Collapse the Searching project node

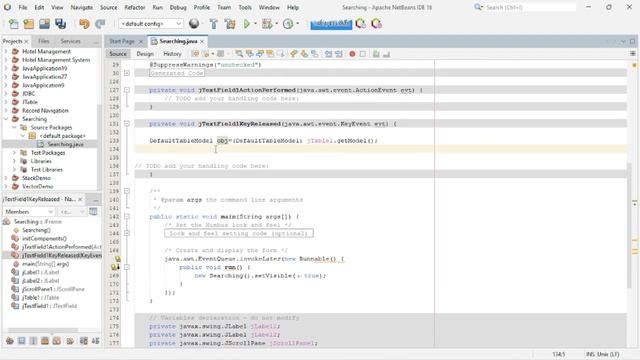coord(6,119)
